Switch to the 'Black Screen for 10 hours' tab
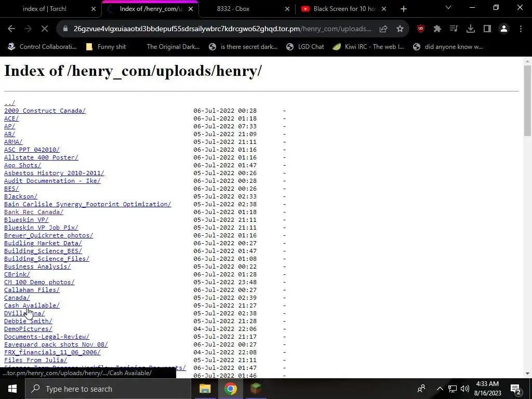The width and height of the screenshot is (532, 399). point(343,9)
